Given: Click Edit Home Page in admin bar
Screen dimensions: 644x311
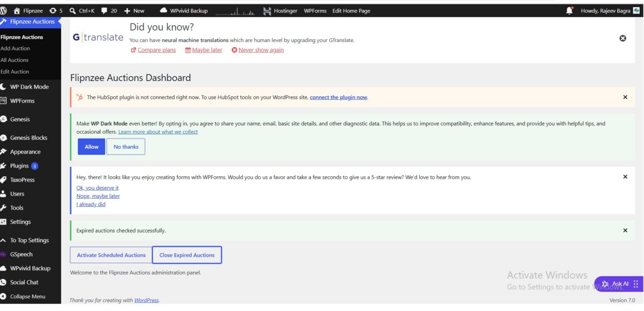Looking at the screenshot, I should tap(351, 11).
